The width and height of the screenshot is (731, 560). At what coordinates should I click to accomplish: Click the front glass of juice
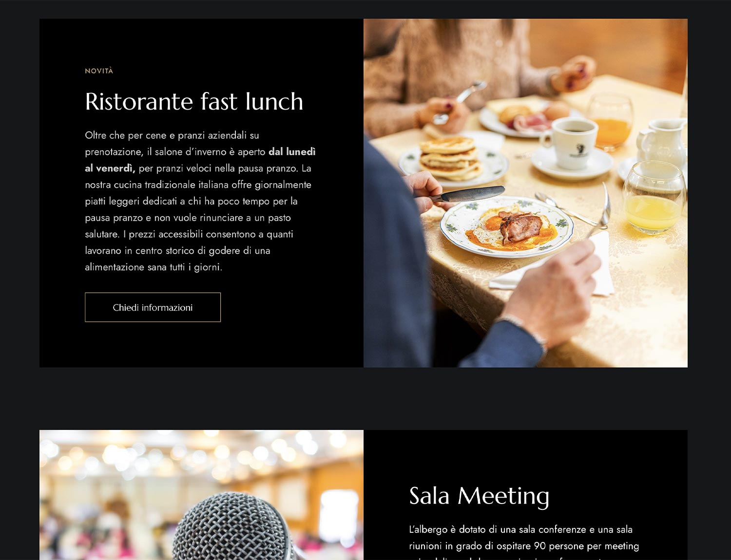coord(653,198)
